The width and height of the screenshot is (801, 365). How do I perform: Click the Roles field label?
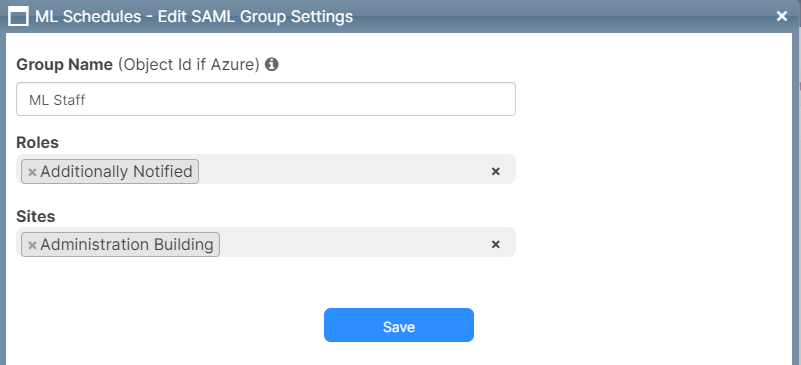click(x=37, y=142)
